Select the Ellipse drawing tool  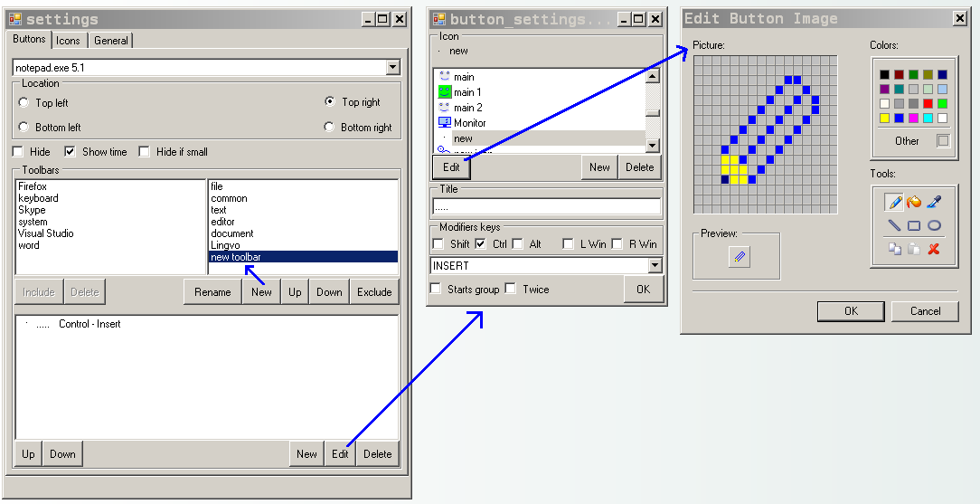[934, 225]
